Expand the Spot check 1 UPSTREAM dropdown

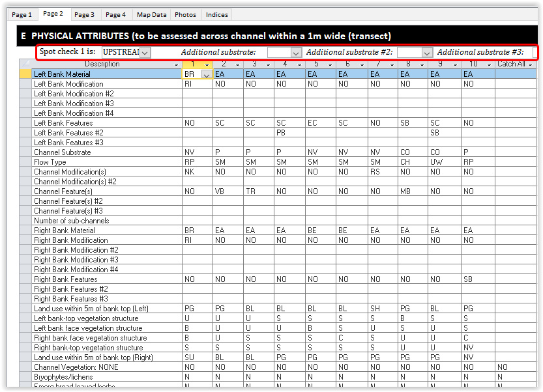tap(145, 53)
